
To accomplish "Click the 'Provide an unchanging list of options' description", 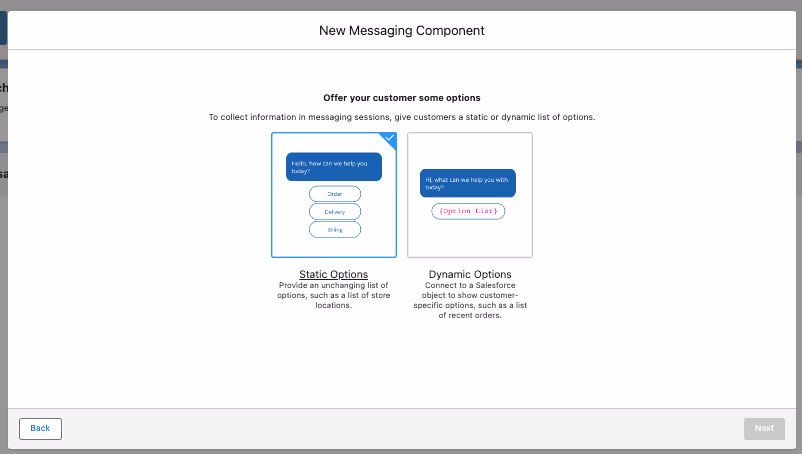I will pyautogui.click(x=333, y=295).
